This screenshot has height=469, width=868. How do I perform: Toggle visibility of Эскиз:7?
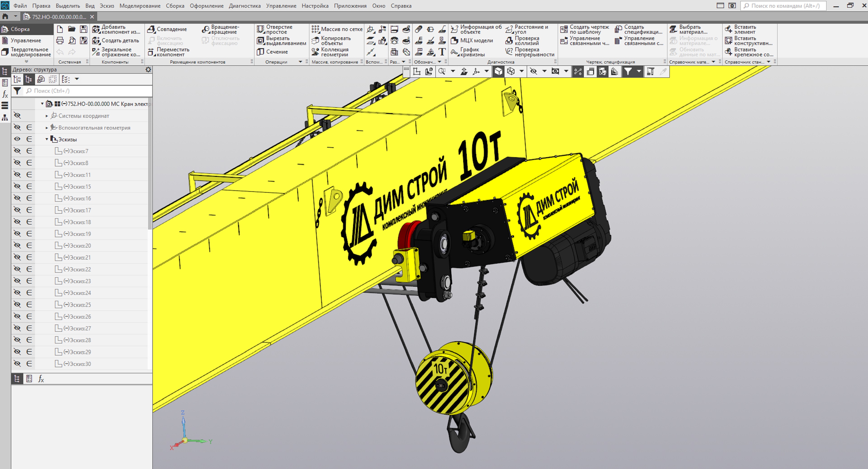click(x=17, y=151)
